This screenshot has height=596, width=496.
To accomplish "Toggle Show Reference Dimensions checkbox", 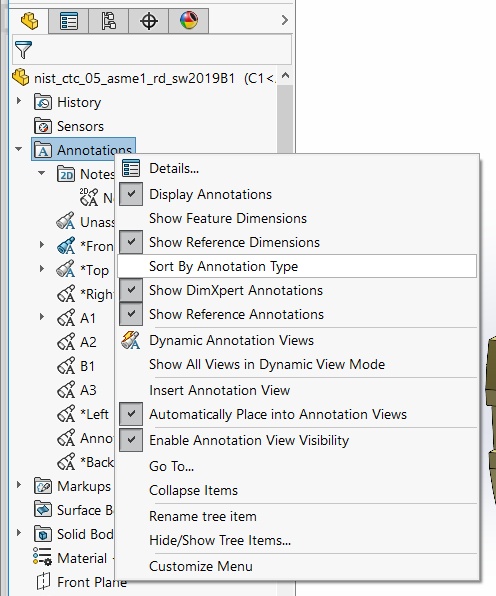I will [131, 242].
